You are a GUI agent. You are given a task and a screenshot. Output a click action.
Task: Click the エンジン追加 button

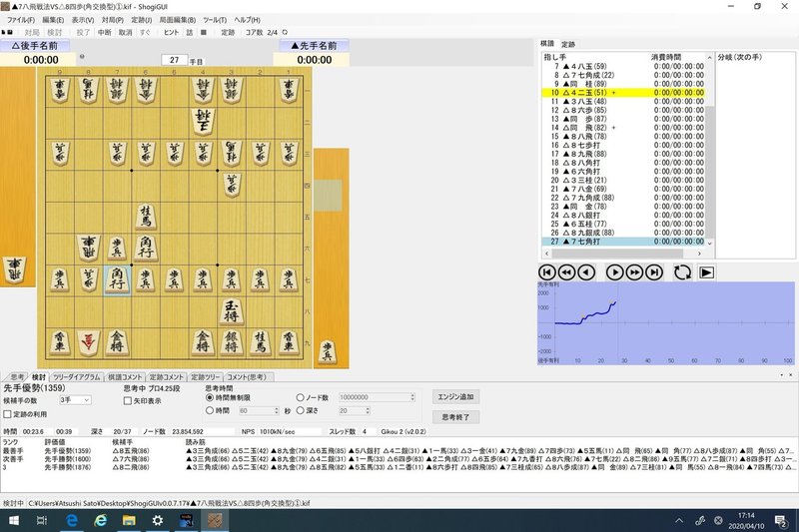[x=455, y=396]
